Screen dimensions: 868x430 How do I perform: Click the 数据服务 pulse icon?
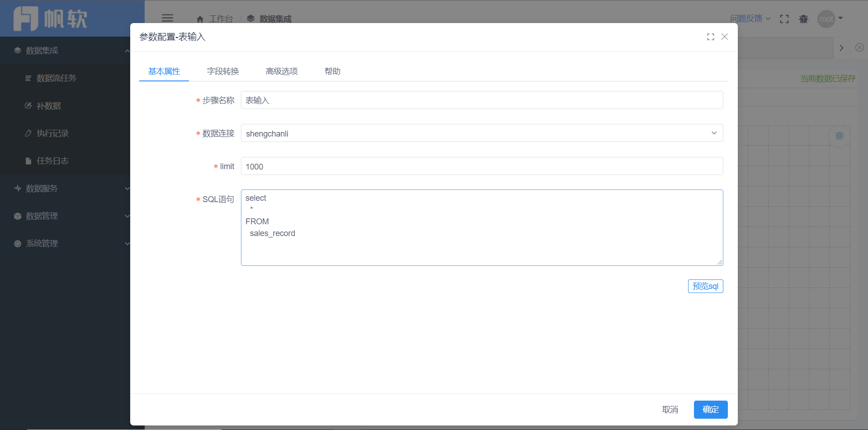pos(18,189)
